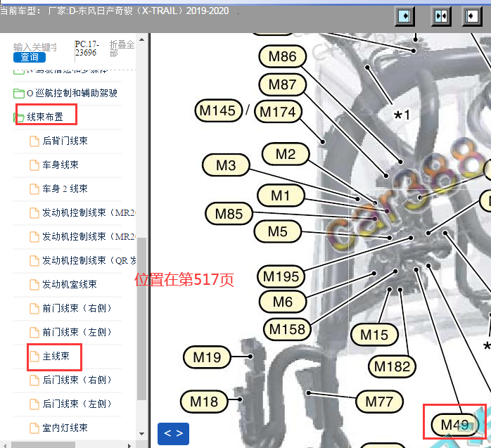Click connector label M3

coord(226,165)
